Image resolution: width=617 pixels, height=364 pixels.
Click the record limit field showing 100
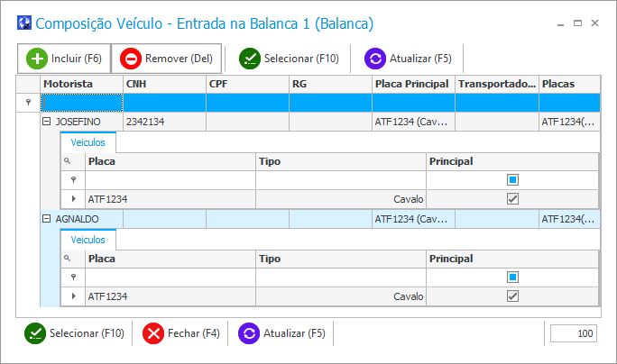574,333
